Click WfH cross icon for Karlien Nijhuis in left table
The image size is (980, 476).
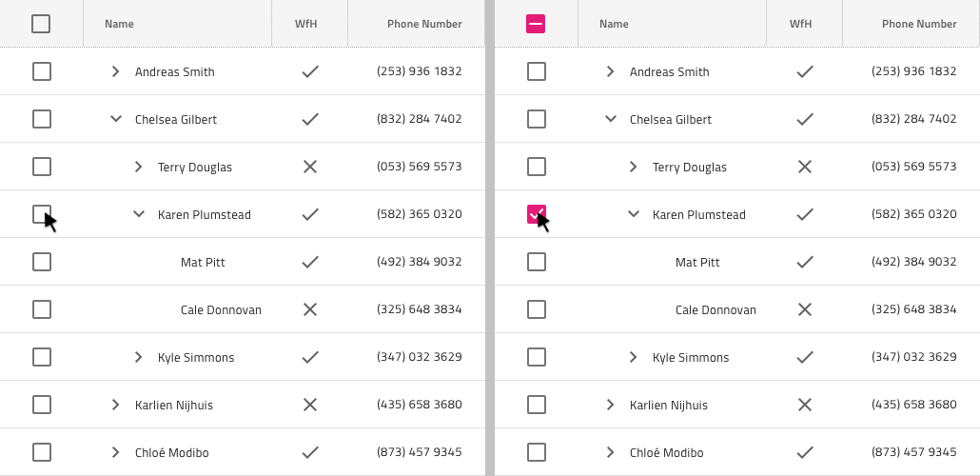pos(309,405)
